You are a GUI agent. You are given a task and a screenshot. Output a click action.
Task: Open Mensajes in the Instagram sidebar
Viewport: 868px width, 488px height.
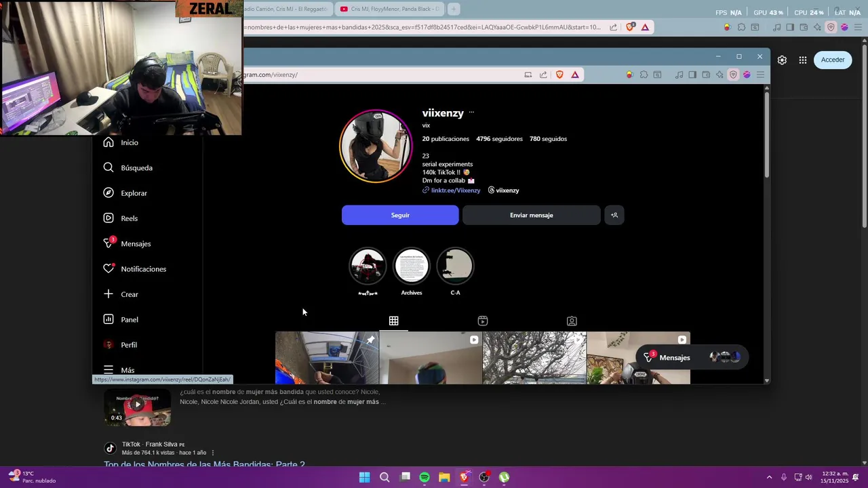(x=127, y=243)
